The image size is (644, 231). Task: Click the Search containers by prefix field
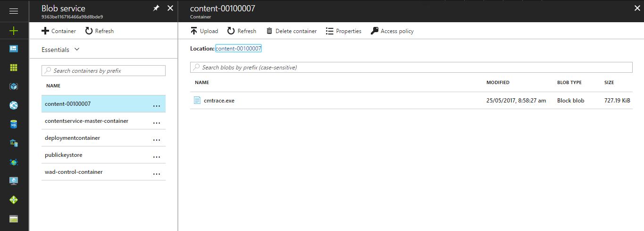pos(103,70)
